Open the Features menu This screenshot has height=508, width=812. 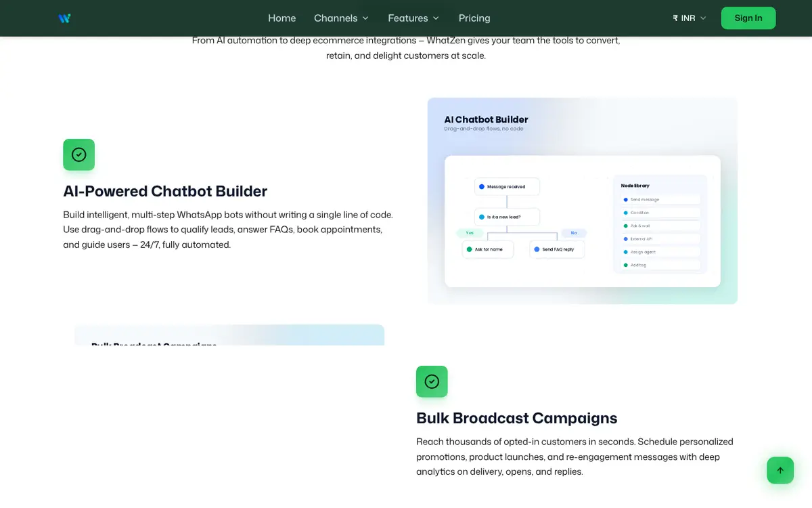click(413, 18)
